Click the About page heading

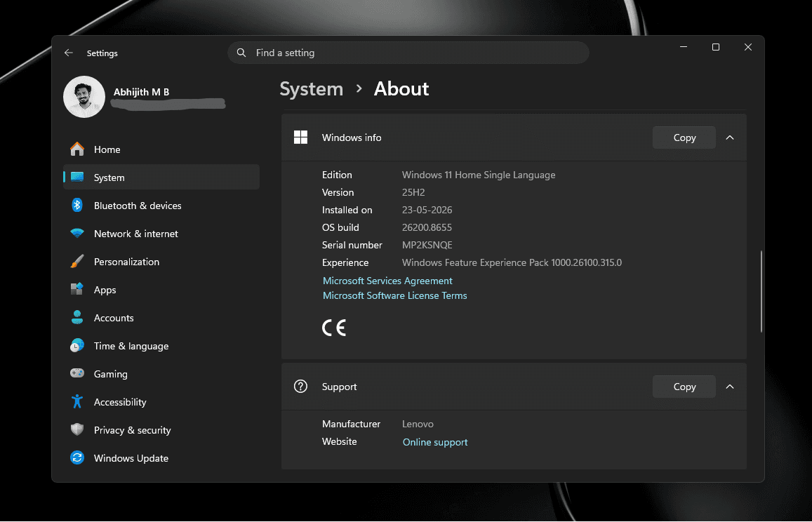[401, 88]
